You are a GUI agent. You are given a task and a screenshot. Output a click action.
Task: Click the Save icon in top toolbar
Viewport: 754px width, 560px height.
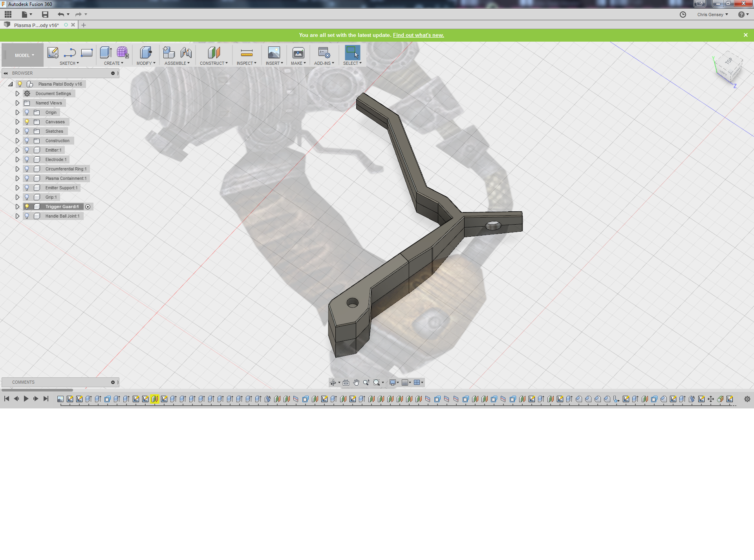(45, 15)
